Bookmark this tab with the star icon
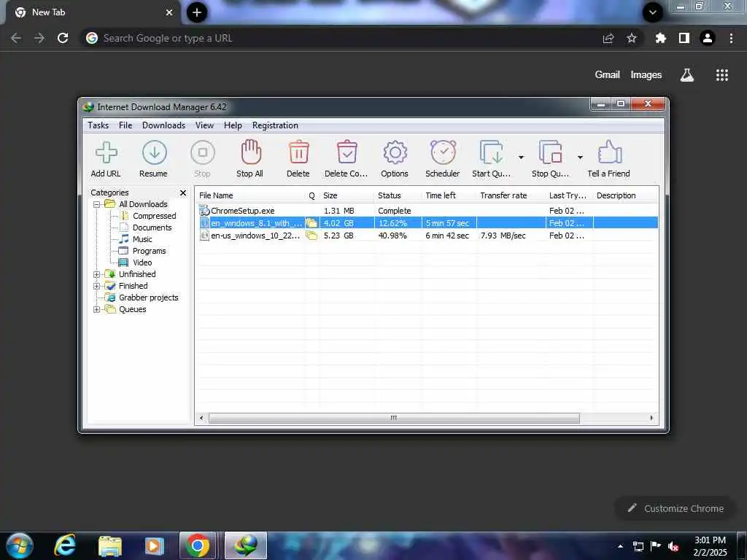The width and height of the screenshot is (747, 560). [x=632, y=38]
